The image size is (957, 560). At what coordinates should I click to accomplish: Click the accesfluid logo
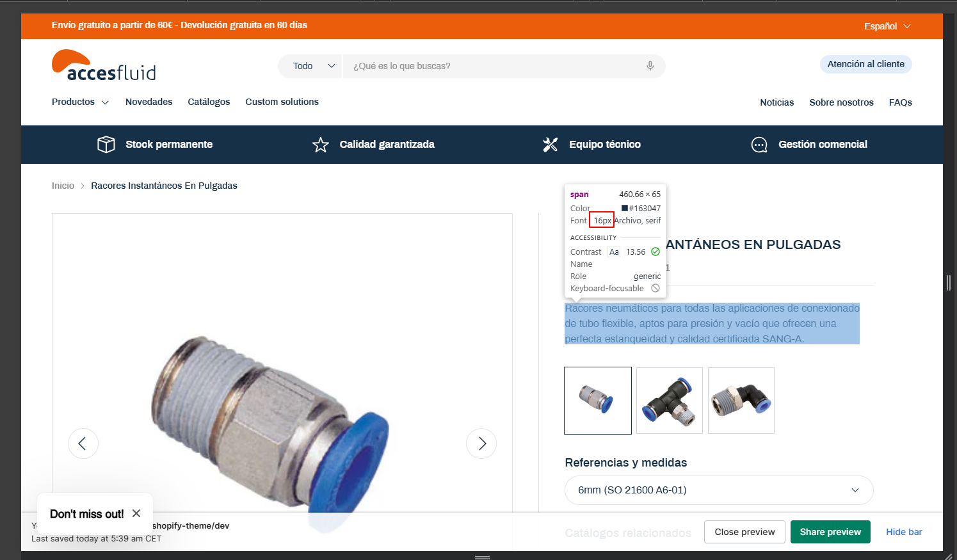point(104,66)
